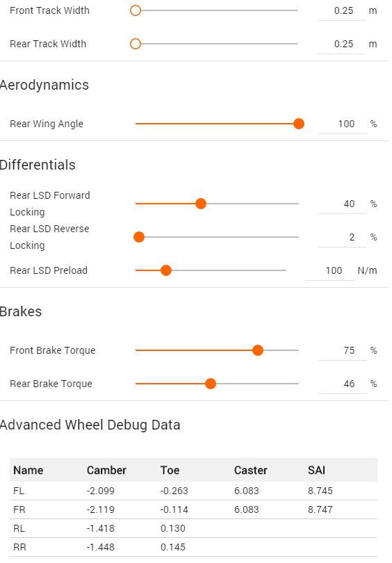Viewport: 392px width, 563px height.
Task: Select the FL wheel row in debug table
Action: [x=193, y=491]
